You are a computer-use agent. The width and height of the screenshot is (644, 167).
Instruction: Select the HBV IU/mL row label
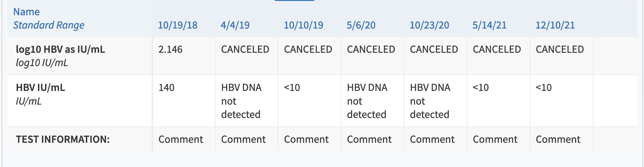coord(40,88)
